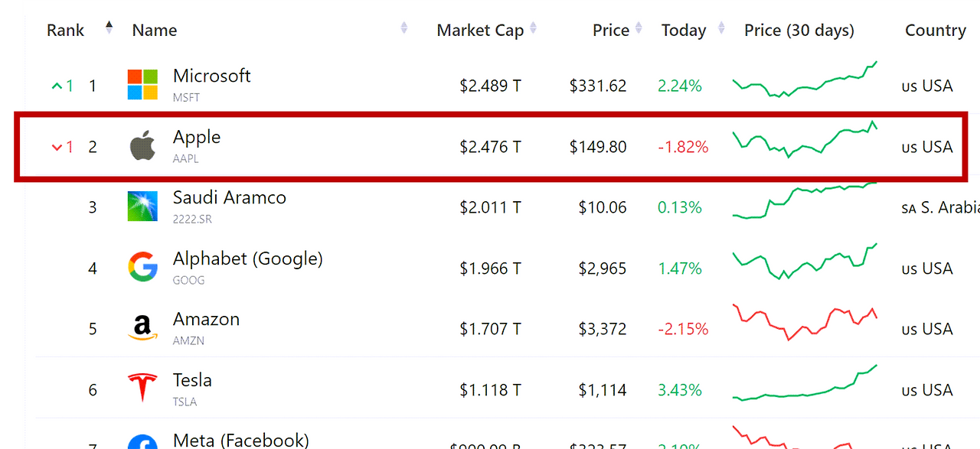The width and height of the screenshot is (980, 449).
Task: Sort by Today change column arrows
Action: tap(721, 29)
